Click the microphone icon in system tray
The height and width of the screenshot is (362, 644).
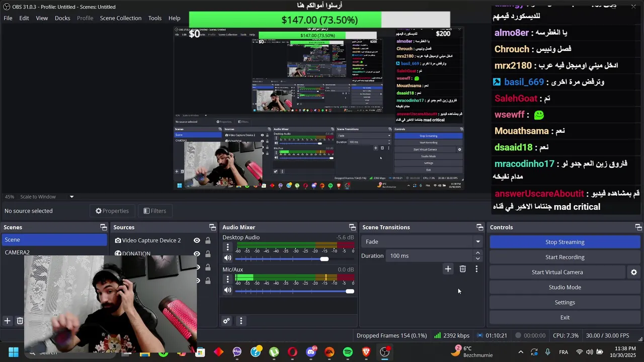[548, 352]
